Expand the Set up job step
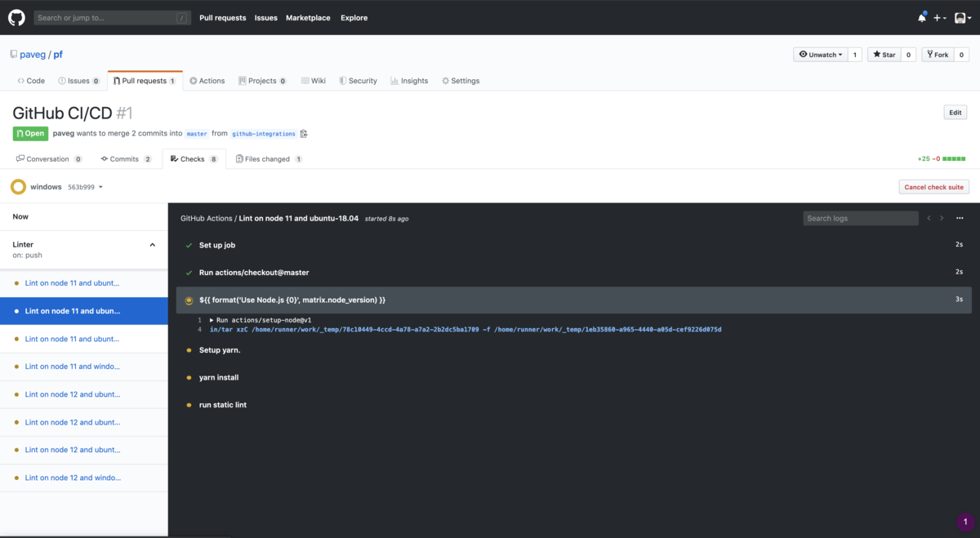 tap(573, 245)
